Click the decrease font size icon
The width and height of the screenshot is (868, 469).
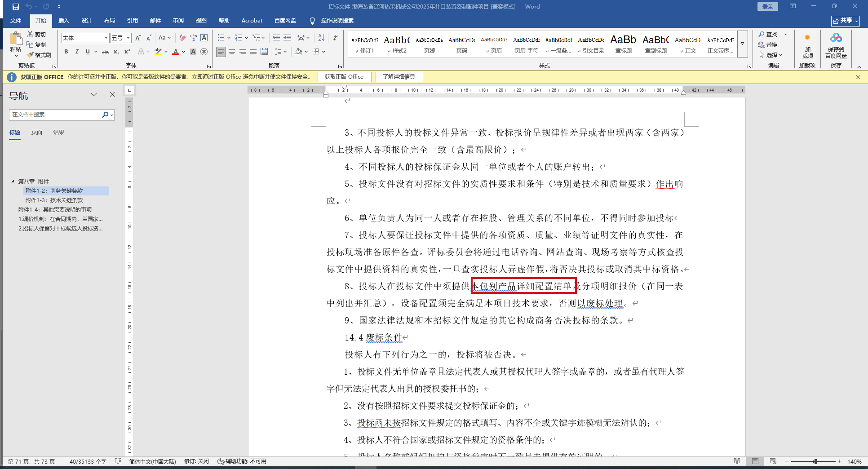tap(149, 38)
